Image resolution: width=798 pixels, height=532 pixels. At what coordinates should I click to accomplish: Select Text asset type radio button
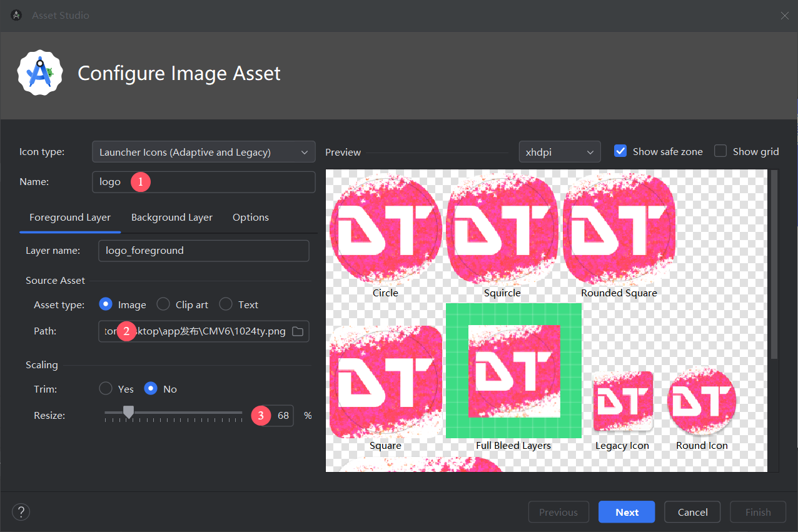[x=226, y=304]
